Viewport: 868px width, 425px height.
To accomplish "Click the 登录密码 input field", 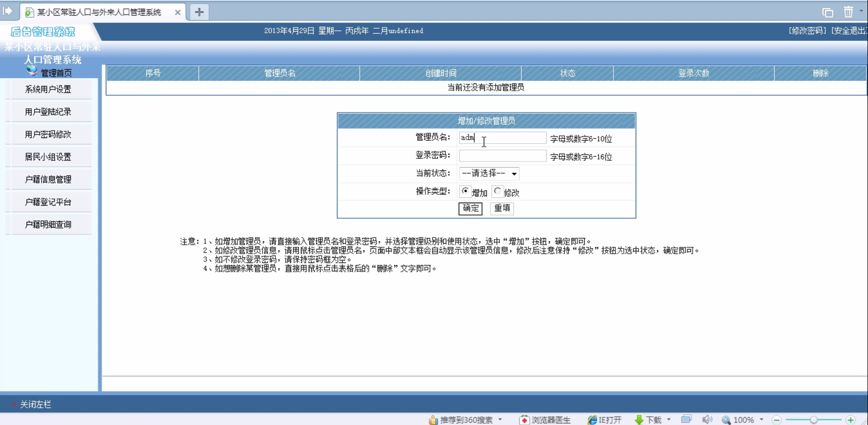I will coord(502,156).
